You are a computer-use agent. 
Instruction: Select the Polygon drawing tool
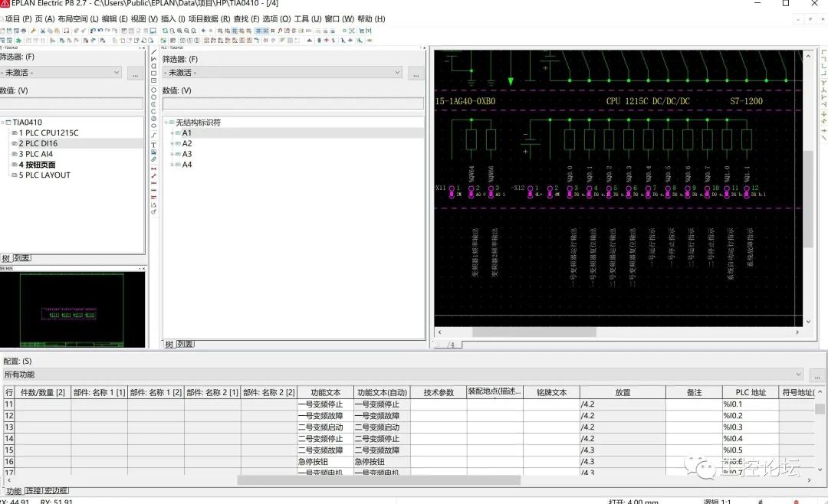153,65
